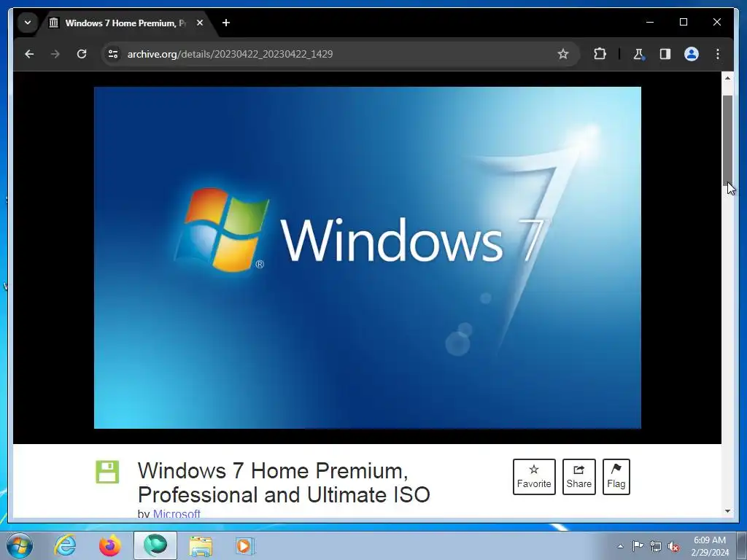This screenshot has height=560, width=747.
Task: Click the Windows 7 preview image
Action: click(x=368, y=257)
